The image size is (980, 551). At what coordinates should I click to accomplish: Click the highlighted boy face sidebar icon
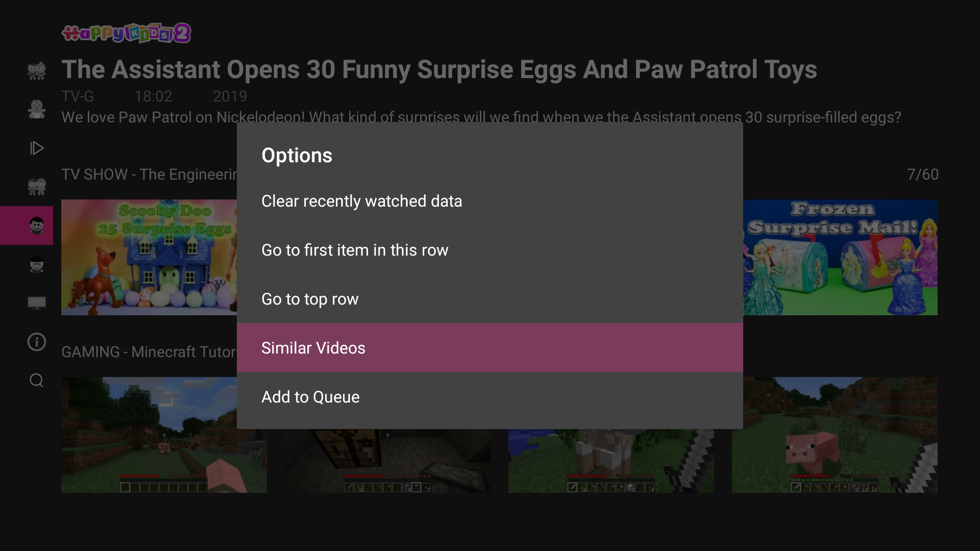tap(37, 226)
